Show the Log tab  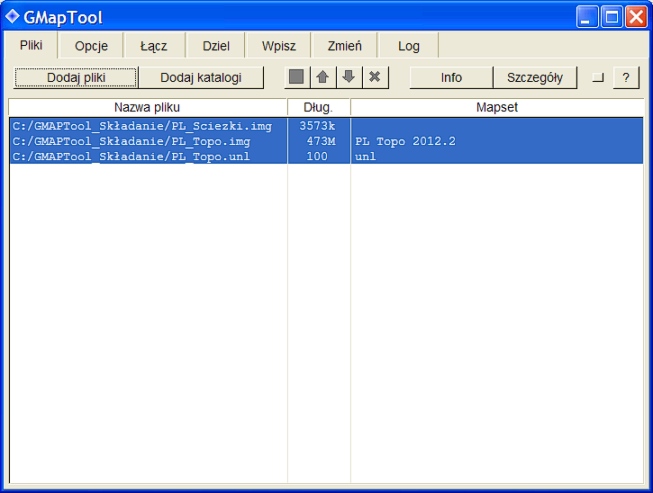[409, 46]
